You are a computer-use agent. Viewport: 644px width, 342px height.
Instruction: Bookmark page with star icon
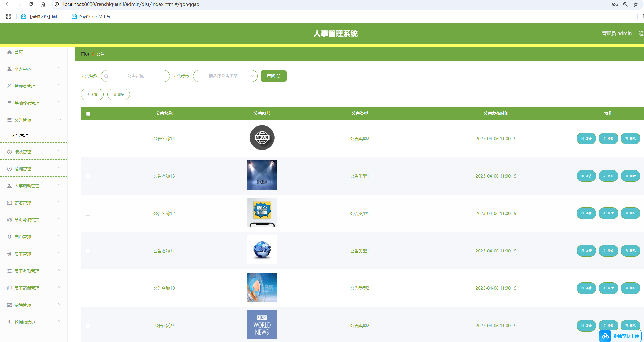click(x=636, y=4)
